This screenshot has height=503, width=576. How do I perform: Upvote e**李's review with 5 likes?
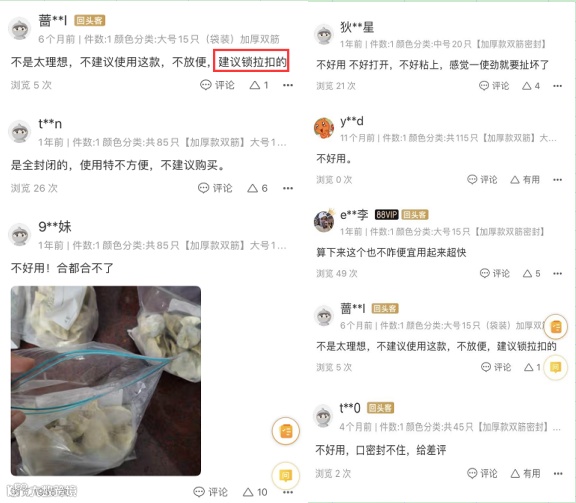(x=532, y=273)
